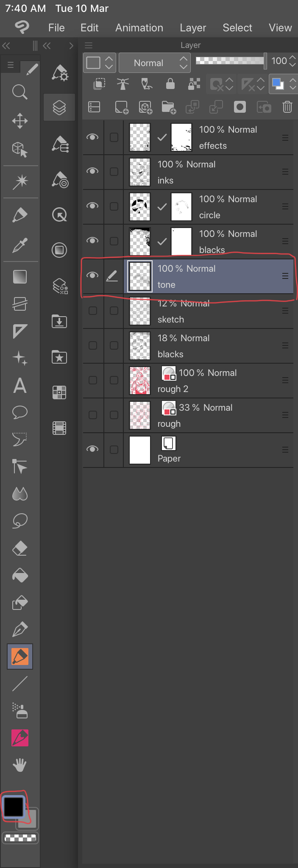Click the rough 2 layer thumbnail
Viewport: 298px width, 868px height.
pyautogui.click(x=139, y=380)
